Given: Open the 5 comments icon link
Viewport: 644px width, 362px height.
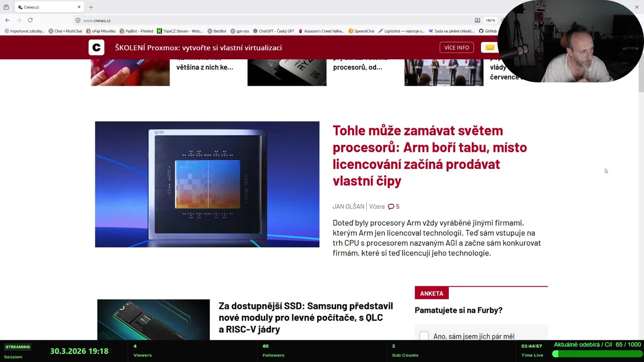Looking at the screenshot, I should click(393, 207).
